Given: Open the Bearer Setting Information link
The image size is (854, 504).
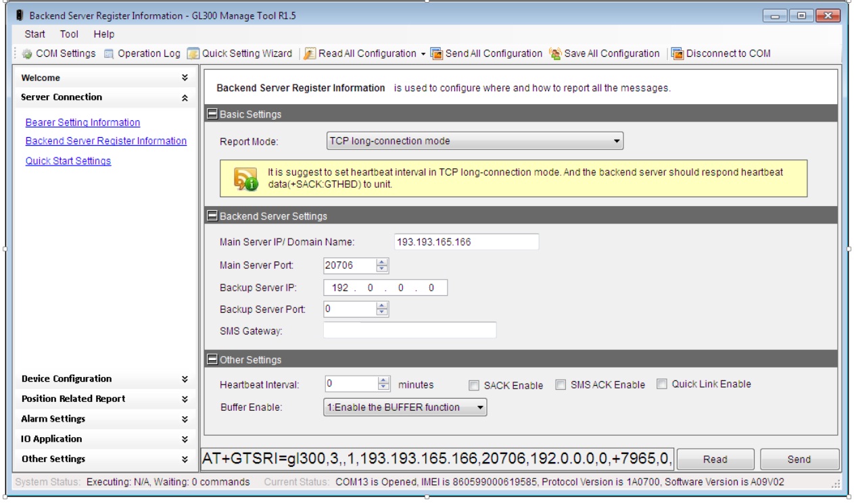Looking at the screenshot, I should pos(82,122).
